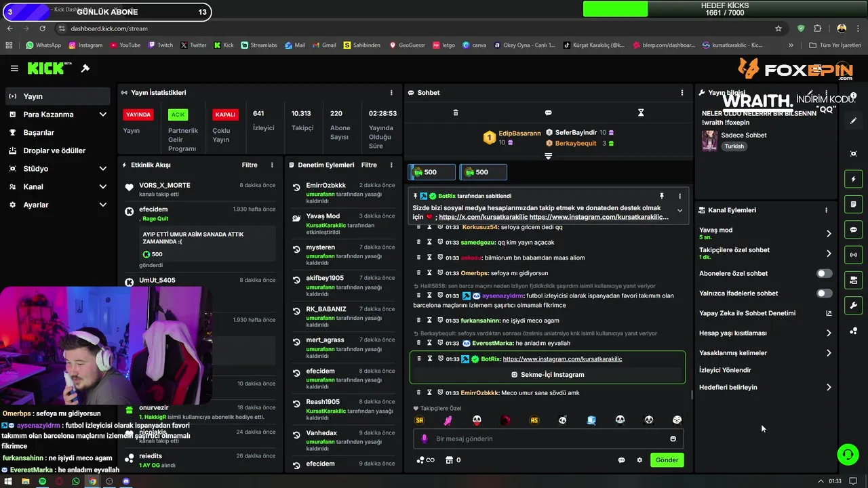
Task: Click the Kick logo in header
Action: (x=49, y=68)
